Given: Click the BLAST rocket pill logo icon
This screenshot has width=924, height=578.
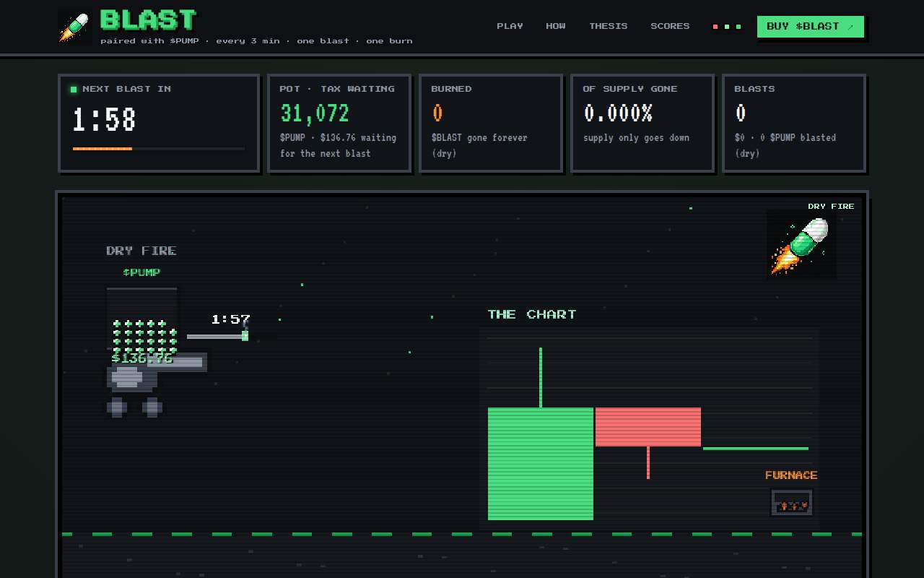Looking at the screenshot, I should pyautogui.click(x=75, y=26).
